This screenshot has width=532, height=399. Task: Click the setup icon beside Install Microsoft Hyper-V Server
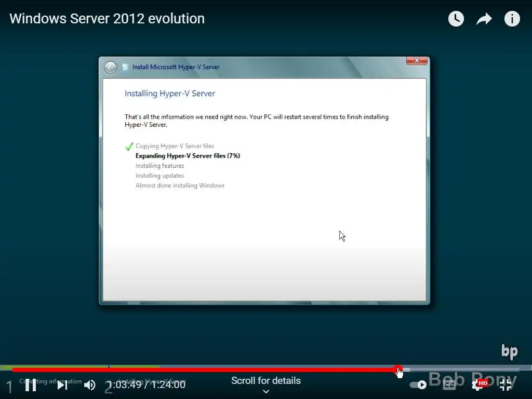pyautogui.click(x=125, y=67)
